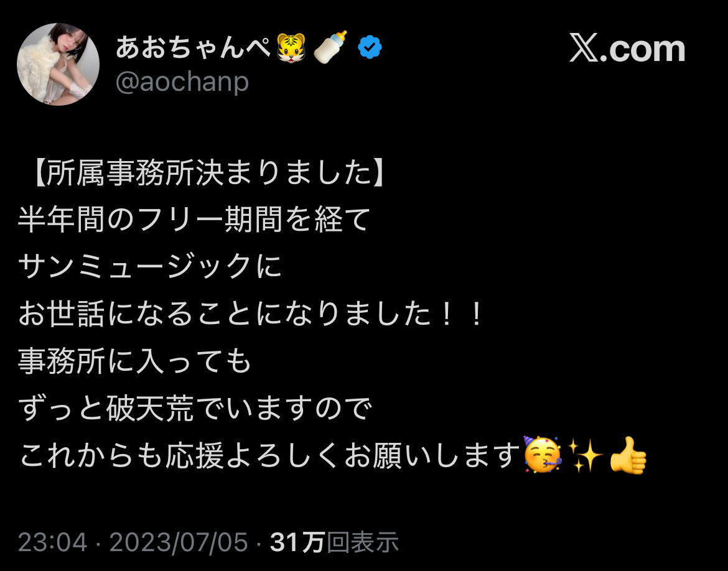Open the 23:04 timestamp link
728x571 pixels.
coord(52,542)
